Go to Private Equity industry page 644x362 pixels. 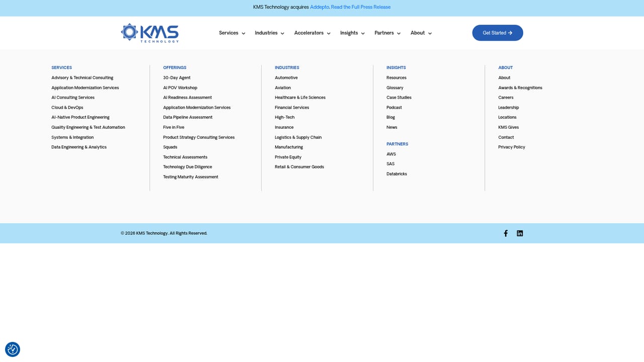288,157
